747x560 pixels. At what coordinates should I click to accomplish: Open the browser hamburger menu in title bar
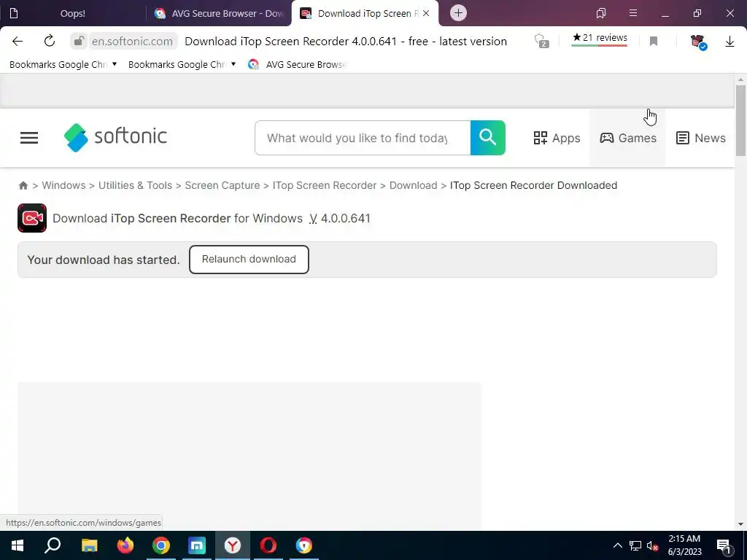click(x=633, y=13)
